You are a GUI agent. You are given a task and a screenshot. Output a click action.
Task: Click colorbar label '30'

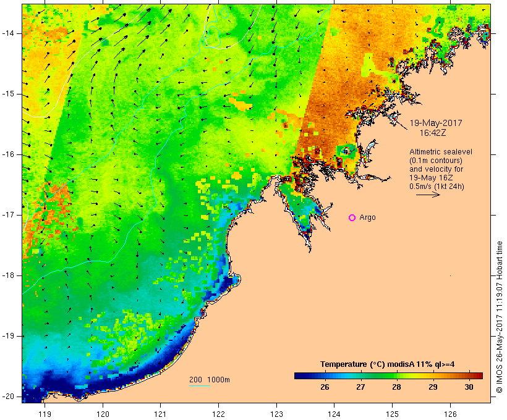[469, 387]
